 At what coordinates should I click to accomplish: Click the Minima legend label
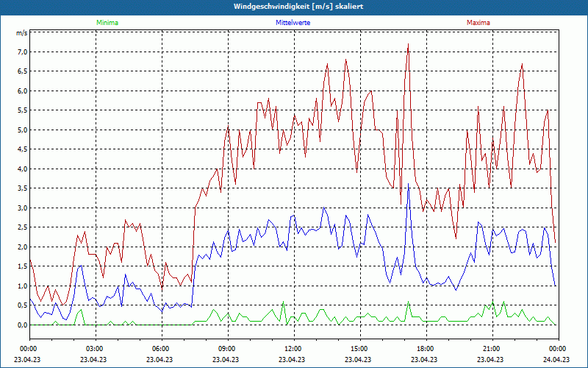coord(107,23)
